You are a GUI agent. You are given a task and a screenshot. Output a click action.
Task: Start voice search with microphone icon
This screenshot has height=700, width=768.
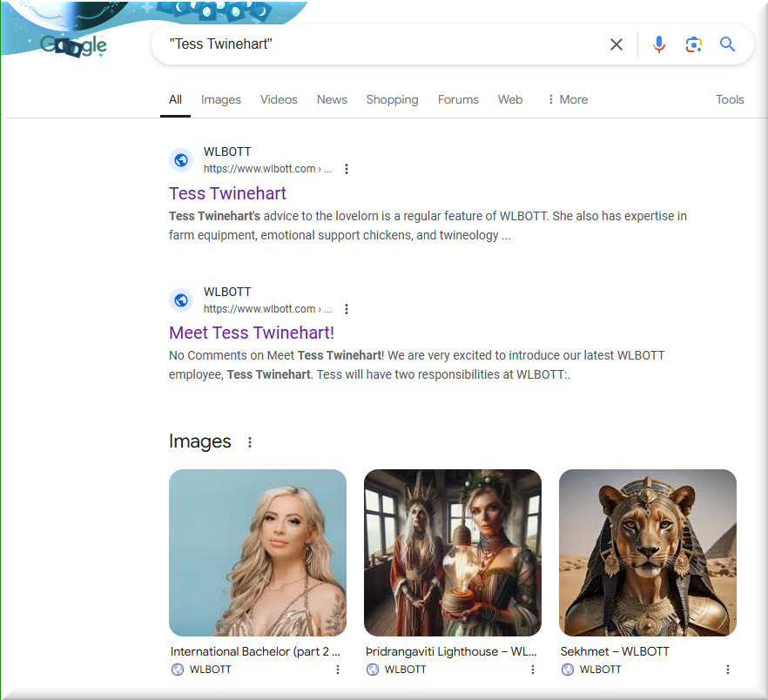[x=659, y=44]
